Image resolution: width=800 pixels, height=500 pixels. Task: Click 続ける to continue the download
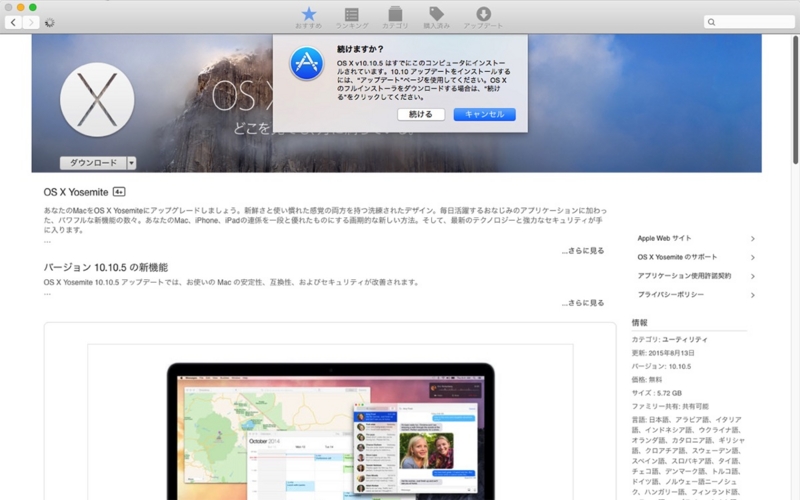[x=421, y=114]
